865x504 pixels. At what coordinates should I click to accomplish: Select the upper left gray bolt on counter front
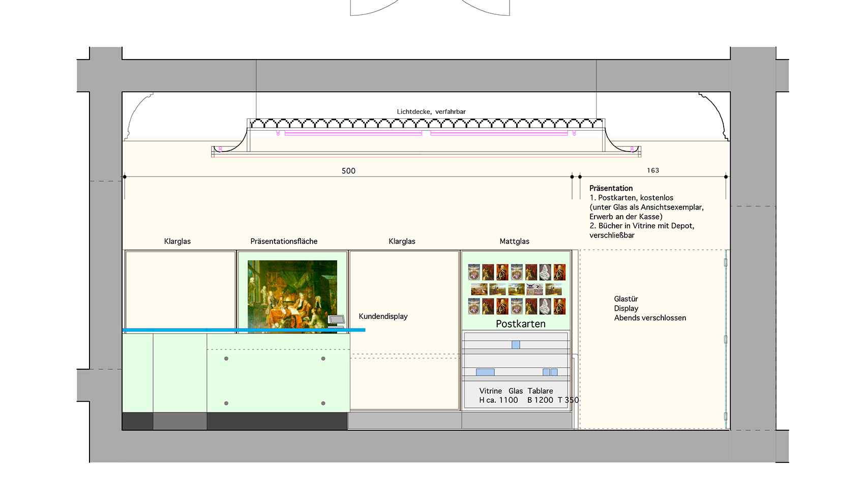click(226, 359)
